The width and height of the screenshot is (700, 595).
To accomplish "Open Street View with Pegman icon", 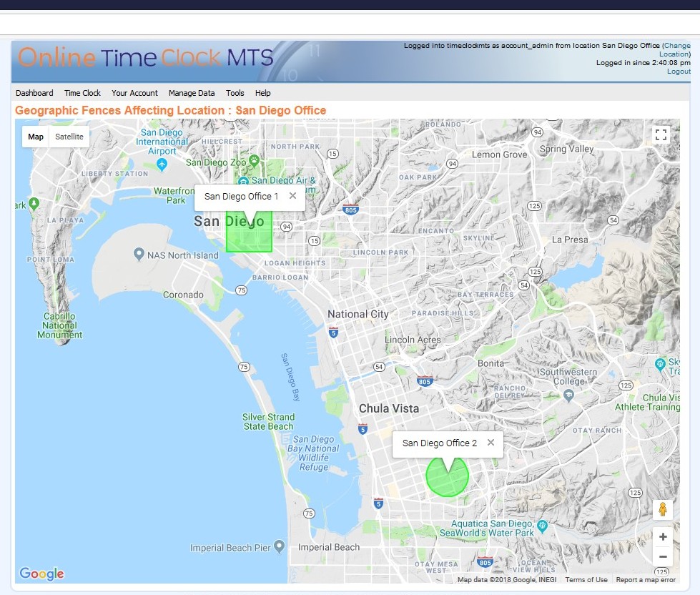I will 663,509.
